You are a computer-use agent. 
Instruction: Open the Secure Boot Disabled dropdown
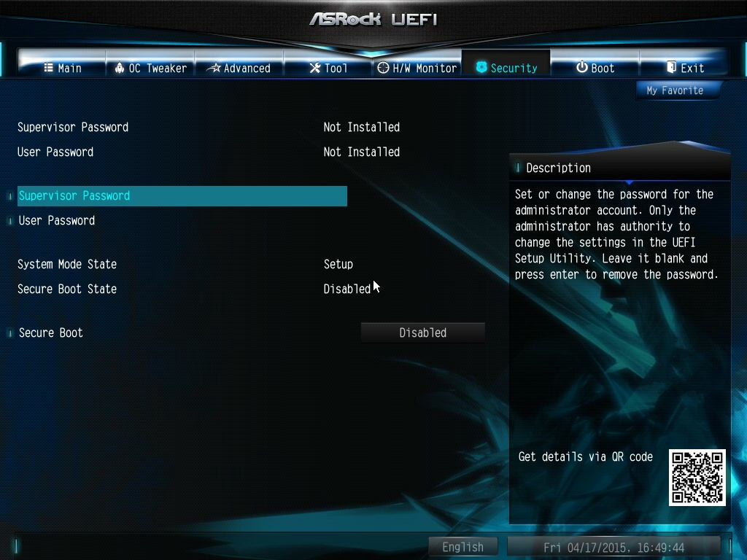click(x=422, y=332)
